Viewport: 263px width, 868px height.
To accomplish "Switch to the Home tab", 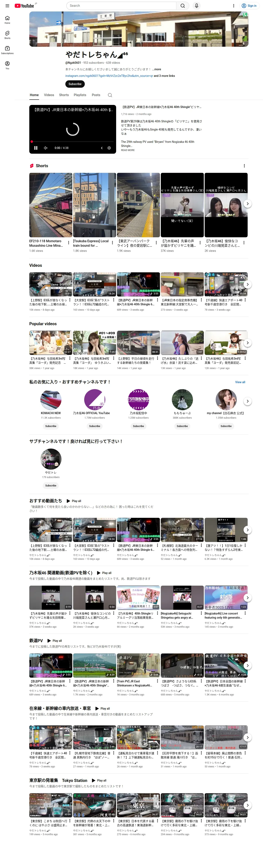I will coord(34,95).
